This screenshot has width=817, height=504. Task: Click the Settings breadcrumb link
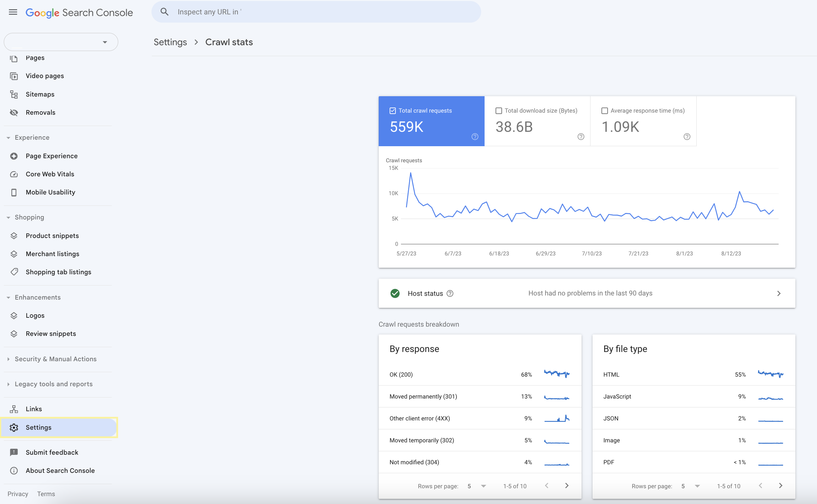tap(170, 42)
